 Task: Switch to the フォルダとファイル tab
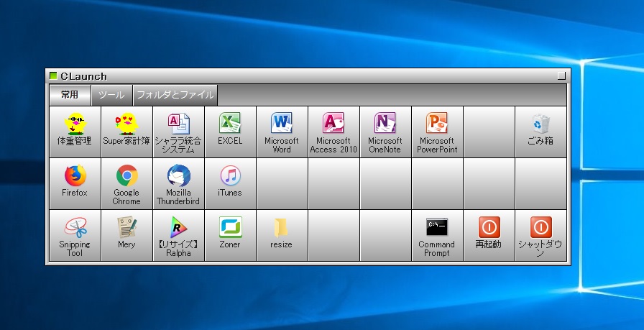coord(175,95)
